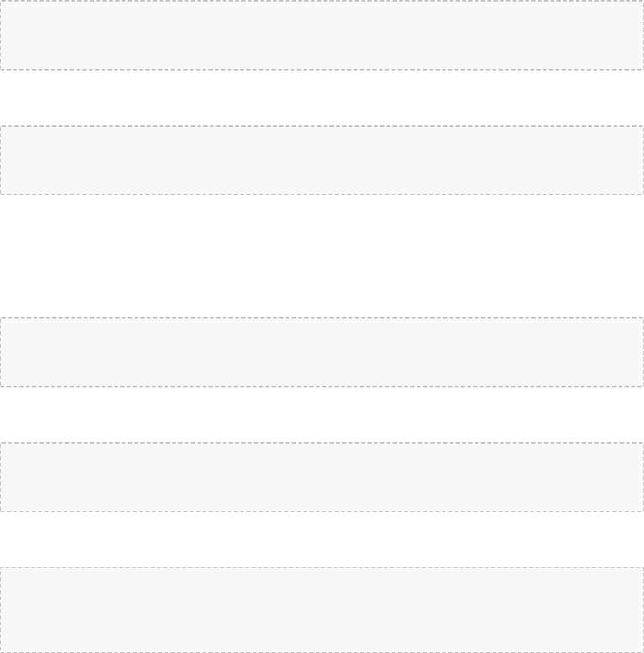Click the white gap between fourth and fifth boxes
644x653 pixels.
(x=322, y=540)
